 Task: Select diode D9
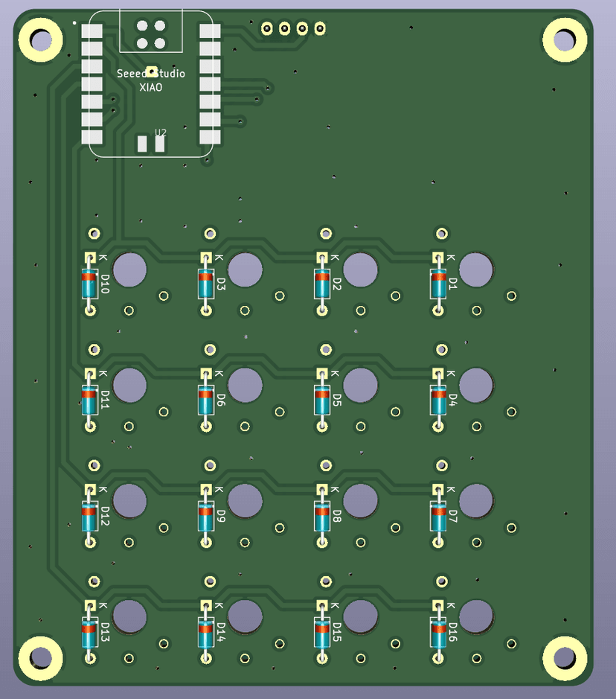point(206,517)
